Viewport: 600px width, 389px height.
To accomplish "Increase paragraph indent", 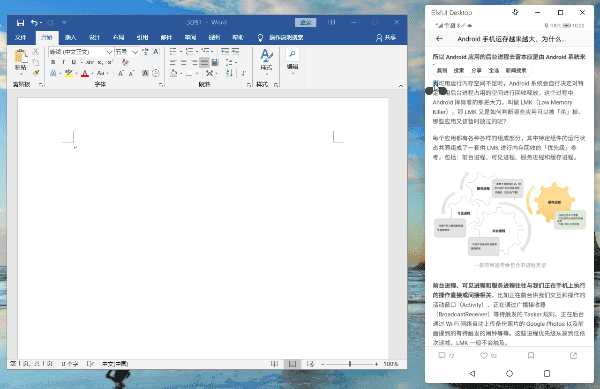I will tap(235, 51).
